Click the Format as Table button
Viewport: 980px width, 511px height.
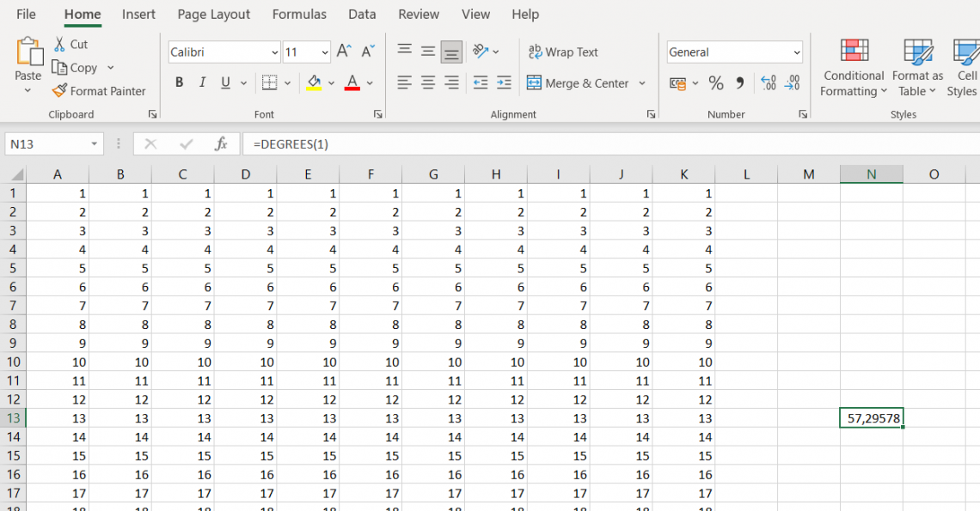coord(917,67)
